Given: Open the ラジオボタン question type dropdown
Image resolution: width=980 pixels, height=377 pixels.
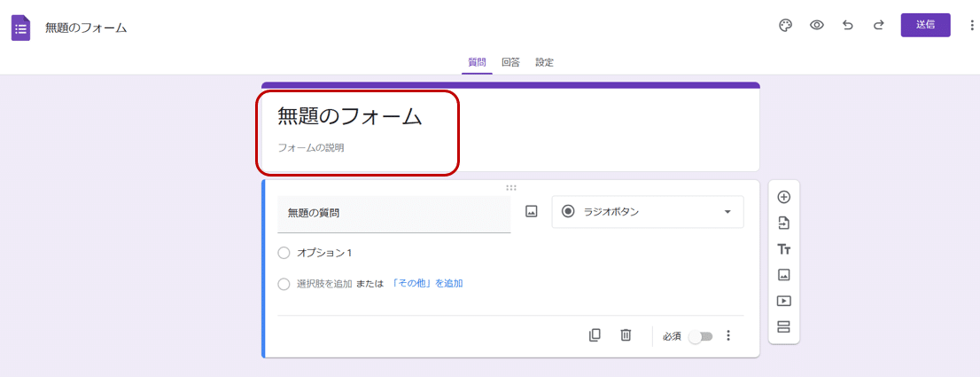Looking at the screenshot, I should pyautogui.click(x=648, y=212).
